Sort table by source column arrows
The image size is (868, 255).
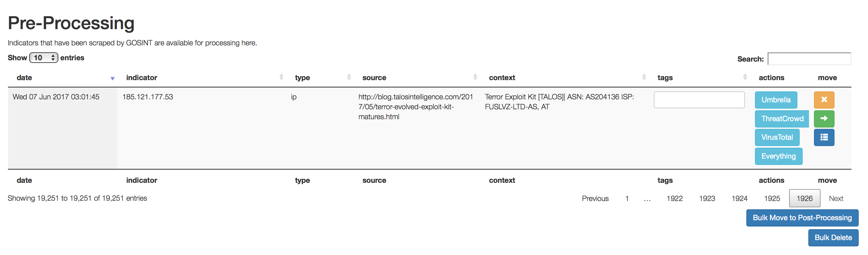pos(475,77)
